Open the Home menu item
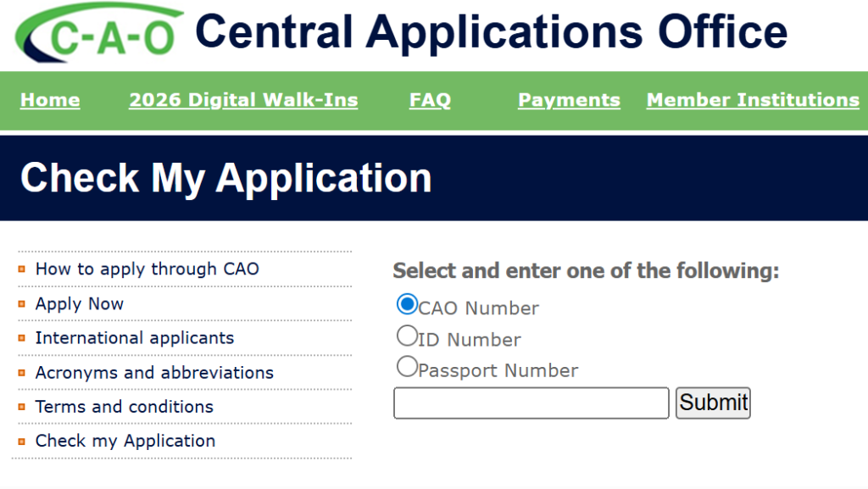 coord(49,100)
